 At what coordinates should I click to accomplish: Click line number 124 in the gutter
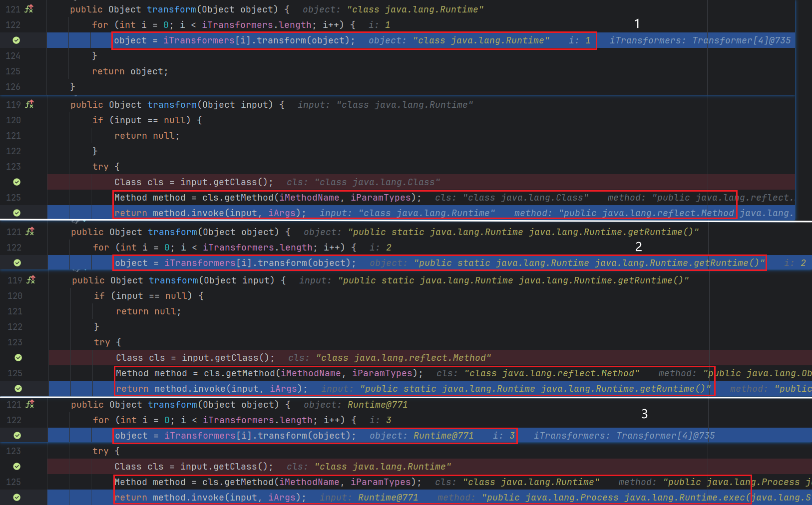pos(13,56)
